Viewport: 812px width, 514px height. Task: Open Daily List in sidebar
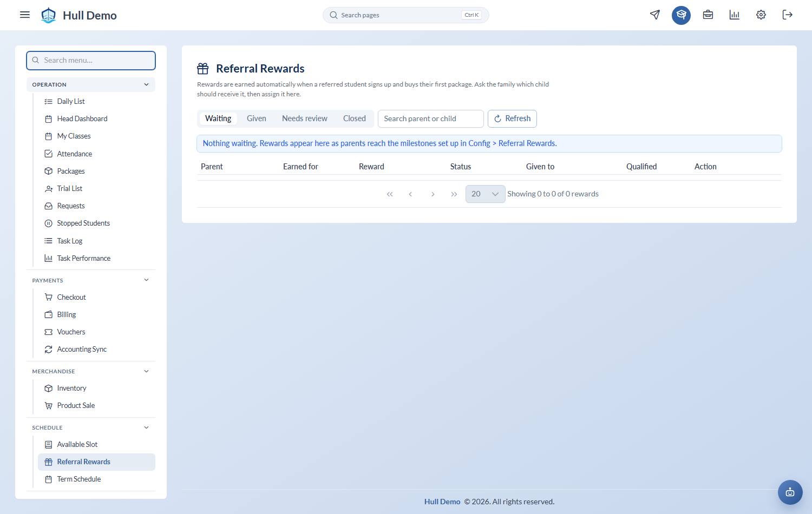tap(96, 101)
